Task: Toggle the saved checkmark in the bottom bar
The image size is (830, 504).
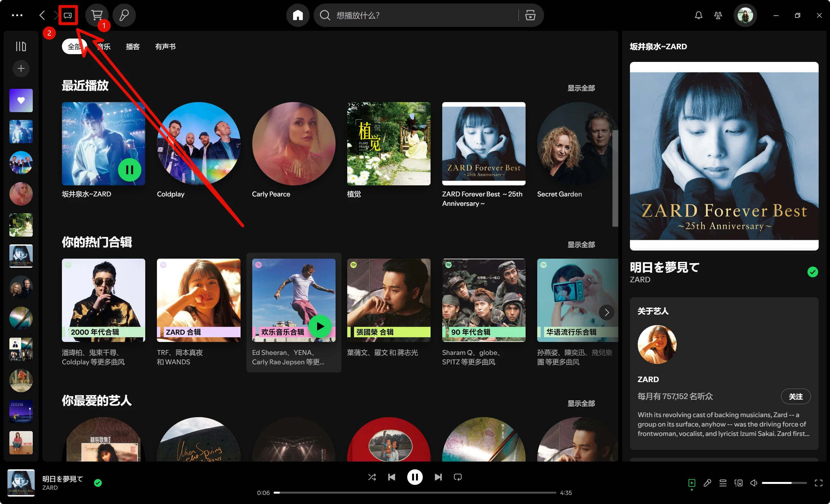Action: [98, 483]
